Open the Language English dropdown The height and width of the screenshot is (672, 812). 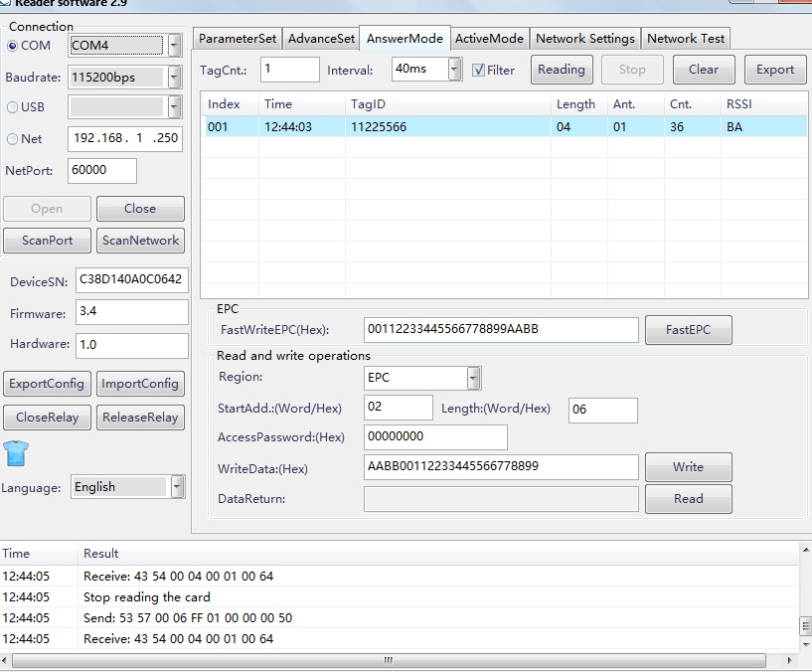(x=177, y=487)
